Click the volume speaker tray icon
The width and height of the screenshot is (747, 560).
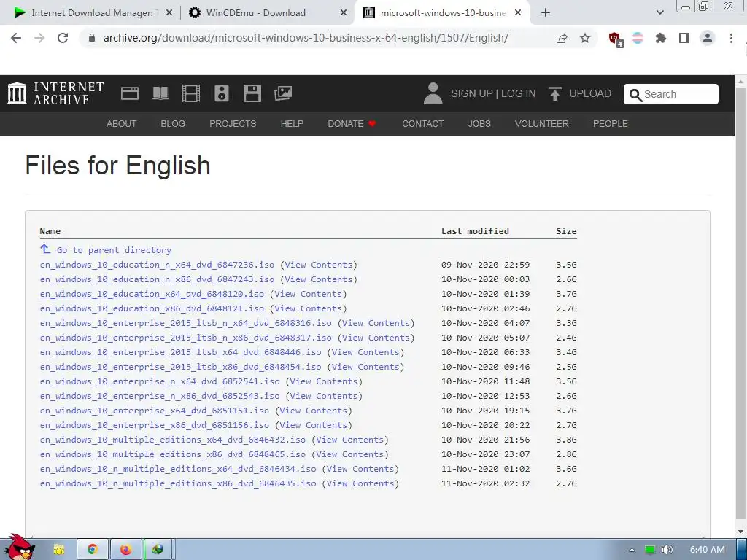pyautogui.click(x=667, y=550)
